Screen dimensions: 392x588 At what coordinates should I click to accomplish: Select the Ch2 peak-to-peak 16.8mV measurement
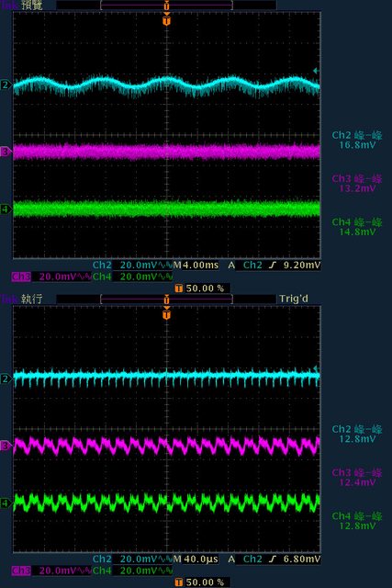(357, 140)
